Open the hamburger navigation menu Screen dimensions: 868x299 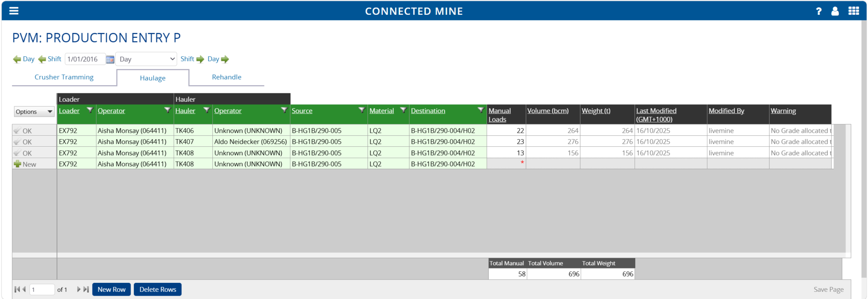point(14,11)
